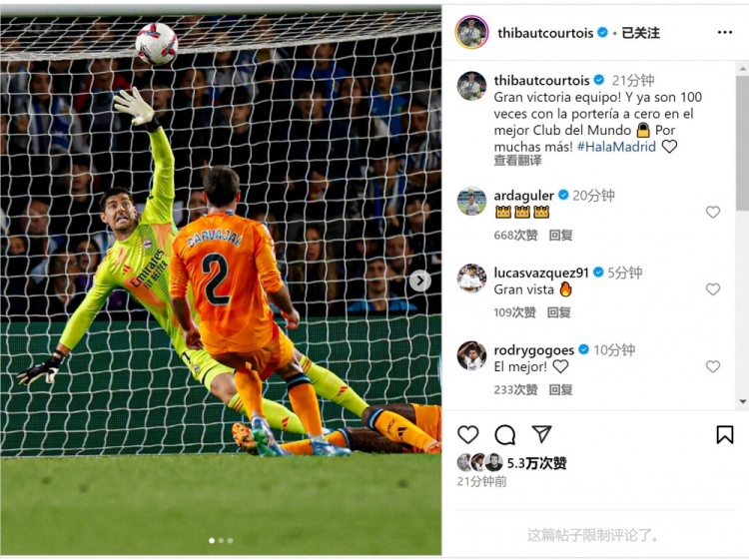Screen dimensions: 749x560
Task: Toggle the 已关注 following status
Action: [640, 33]
